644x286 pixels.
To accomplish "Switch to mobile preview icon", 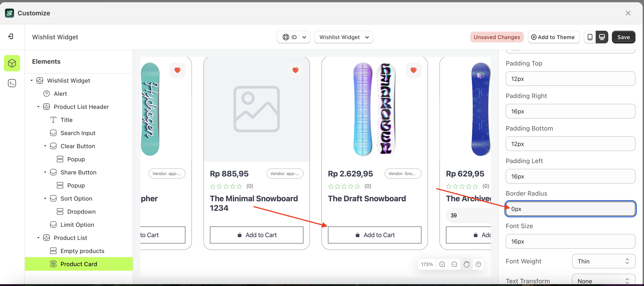I will (x=590, y=37).
